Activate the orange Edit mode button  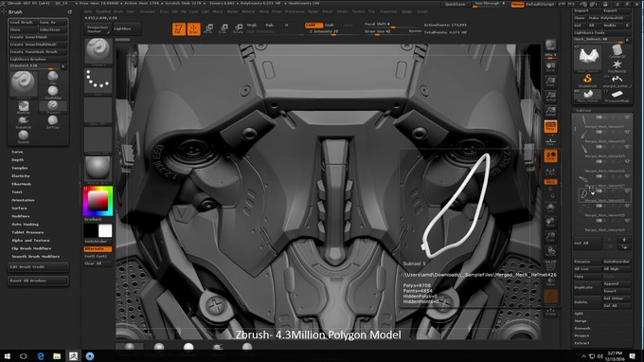click(x=179, y=28)
